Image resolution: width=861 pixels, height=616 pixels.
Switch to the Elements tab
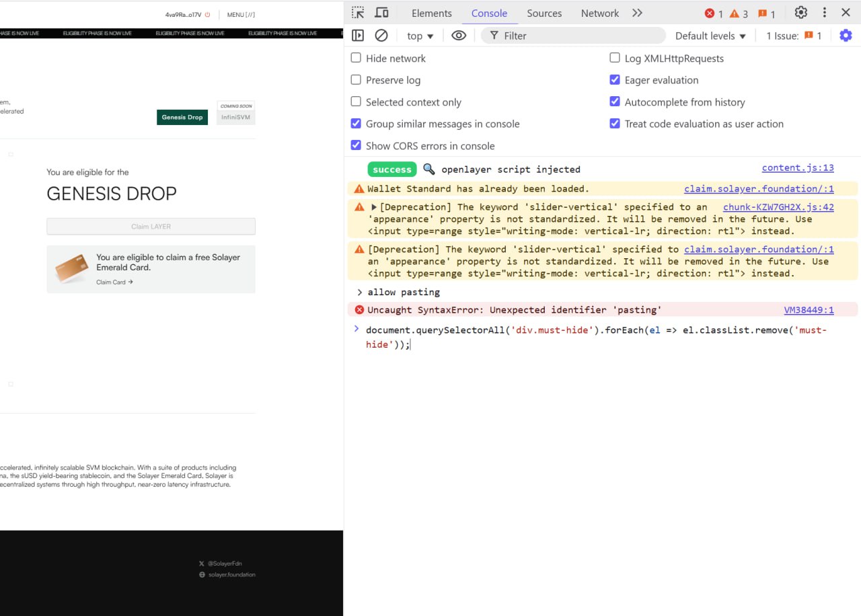432,13
